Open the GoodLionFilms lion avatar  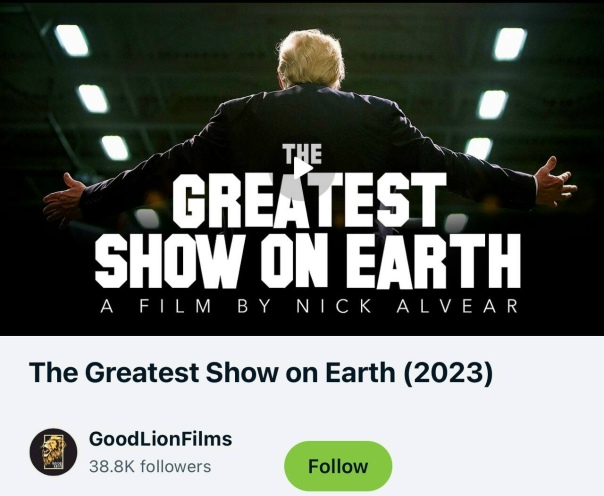click(53, 452)
